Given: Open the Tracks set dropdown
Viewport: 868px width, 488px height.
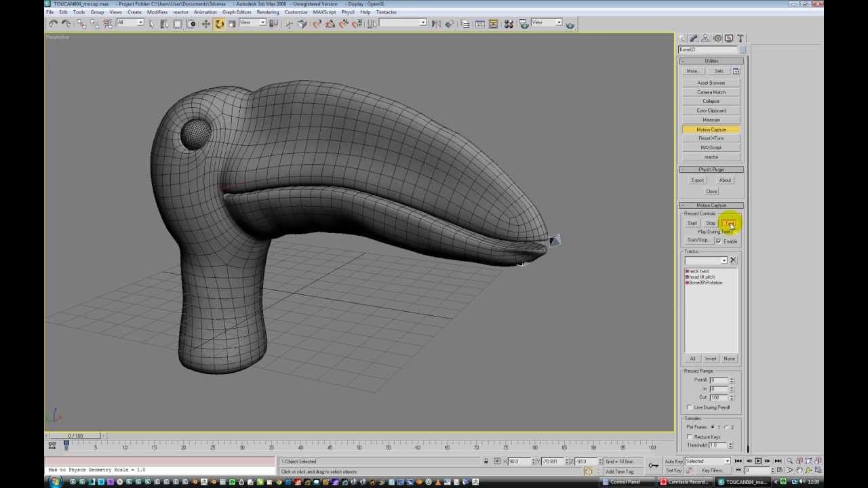Looking at the screenshot, I should [706, 260].
